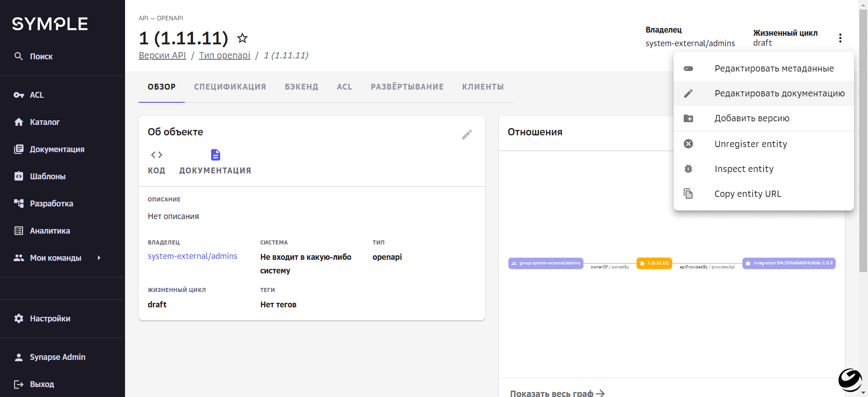Go to Аналитика in the sidebar

coord(63,231)
